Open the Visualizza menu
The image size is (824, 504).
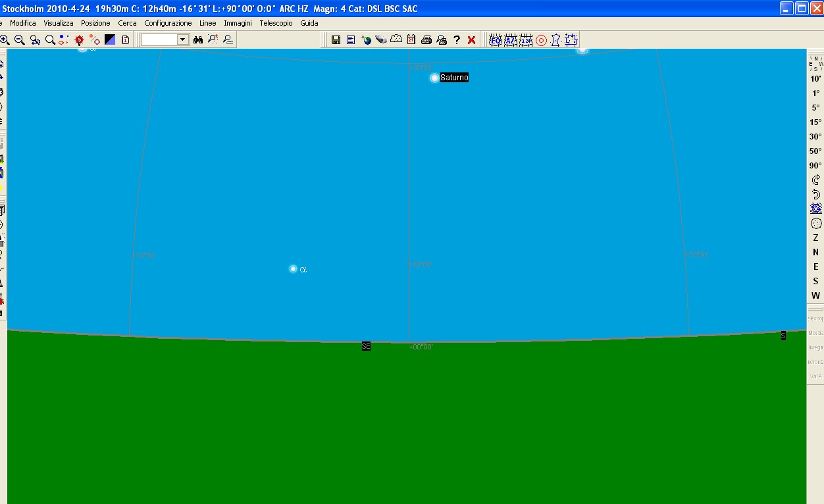pyautogui.click(x=59, y=23)
